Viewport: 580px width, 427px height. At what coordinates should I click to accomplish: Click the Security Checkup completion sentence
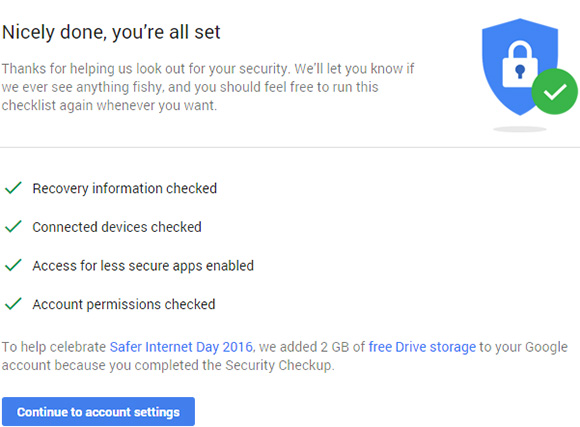point(285,356)
